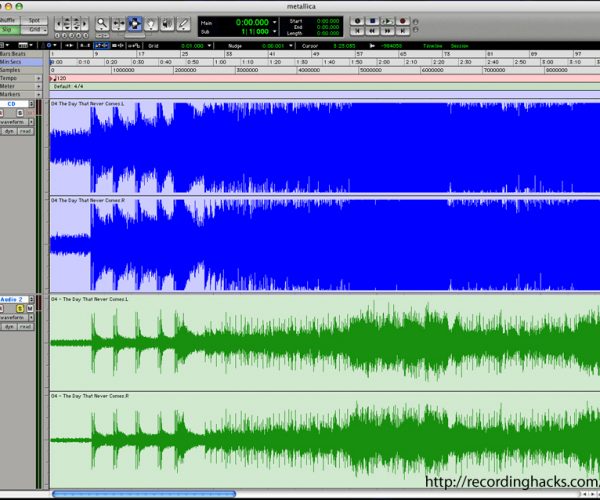Enable Shuffle edit mode
The width and height of the screenshot is (600, 500).
coord(8,20)
